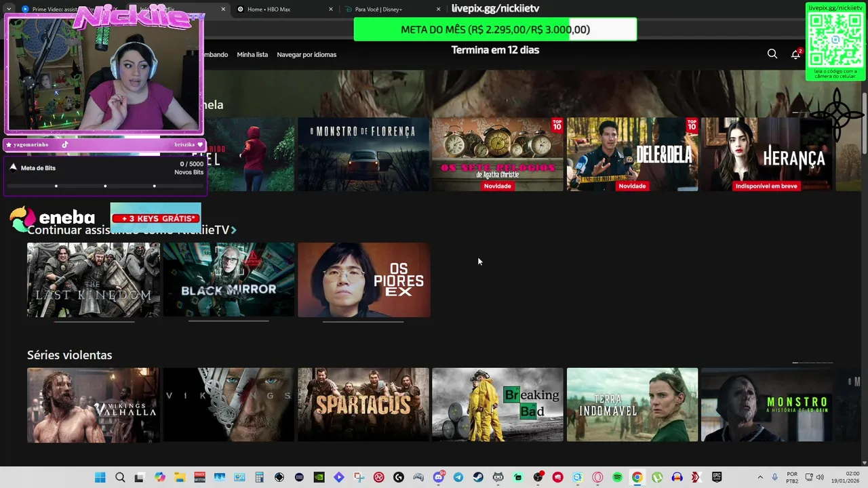868x488 pixels.
Task: Open Navegar por idiomas menu item
Action: pos(307,54)
